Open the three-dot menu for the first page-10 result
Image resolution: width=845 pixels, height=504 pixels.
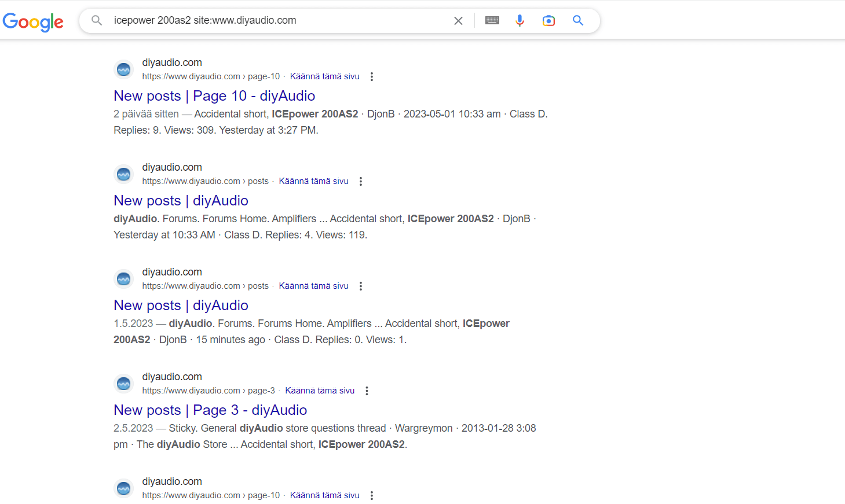tap(372, 76)
